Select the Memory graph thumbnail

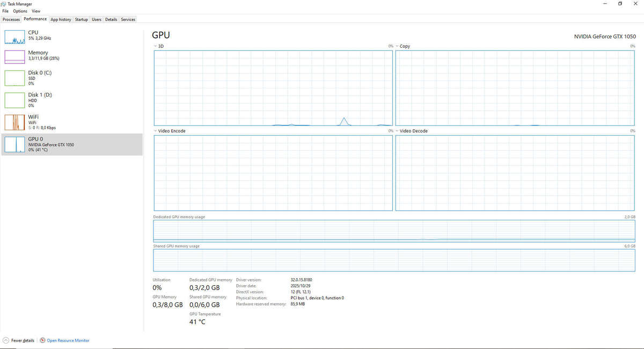[15, 57]
